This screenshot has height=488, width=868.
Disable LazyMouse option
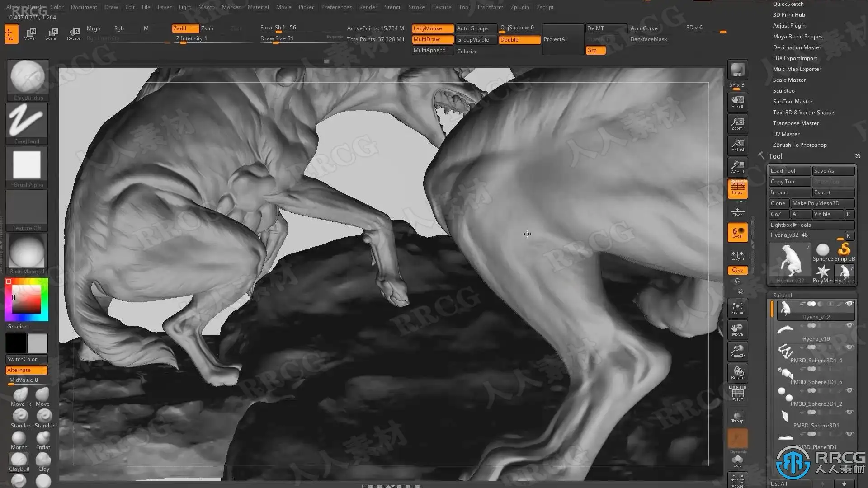click(x=432, y=28)
